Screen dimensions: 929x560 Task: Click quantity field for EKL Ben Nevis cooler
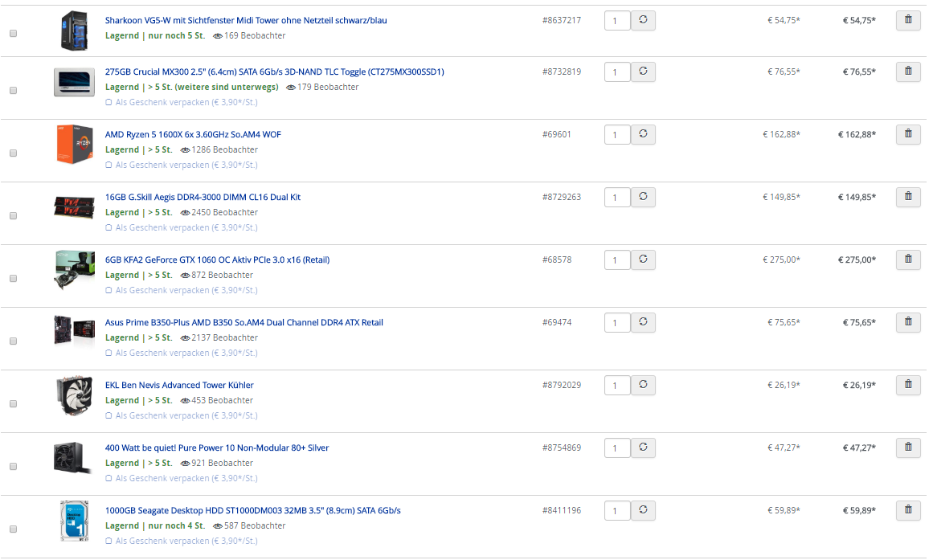pos(616,386)
